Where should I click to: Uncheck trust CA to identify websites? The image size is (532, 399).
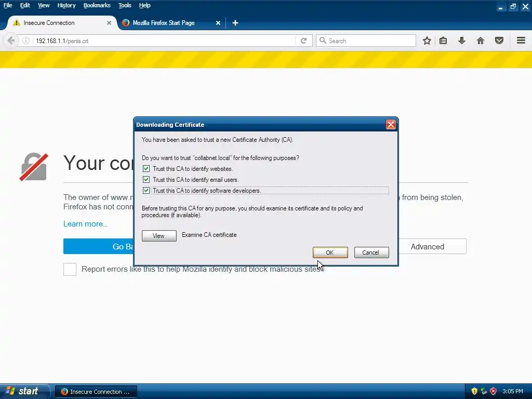[x=146, y=169]
